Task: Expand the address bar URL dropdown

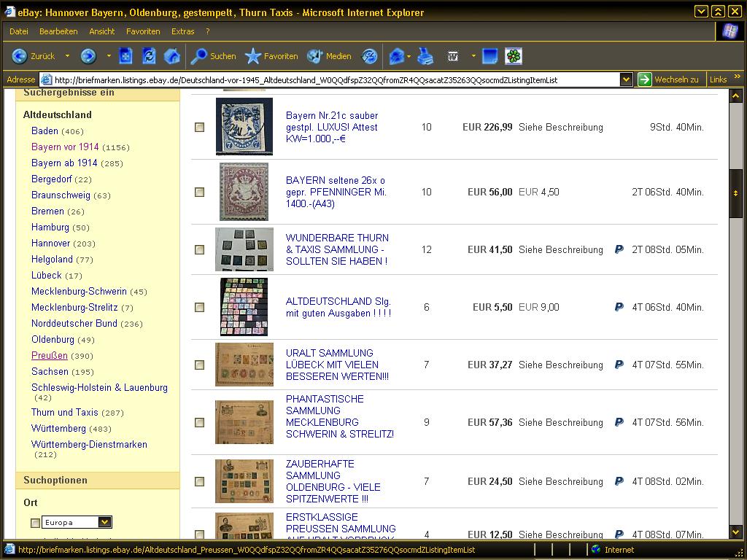Action: tap(626, 79)
